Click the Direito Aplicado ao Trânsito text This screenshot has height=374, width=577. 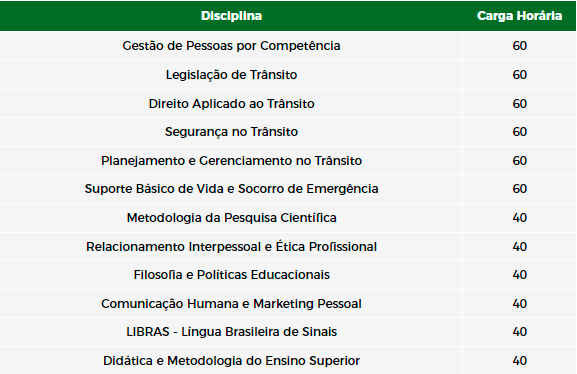click(x=231, y=103)
